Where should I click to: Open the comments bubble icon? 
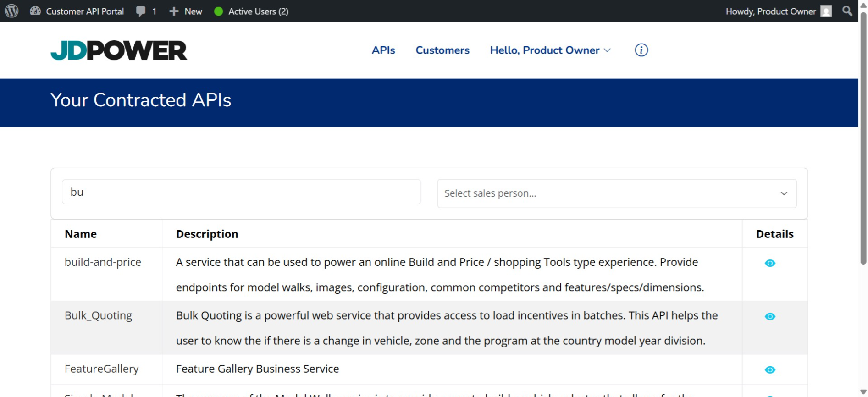coord(141,11)
